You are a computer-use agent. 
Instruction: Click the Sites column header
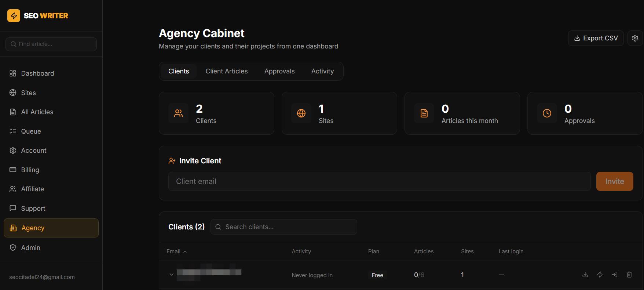pos(467,251)
